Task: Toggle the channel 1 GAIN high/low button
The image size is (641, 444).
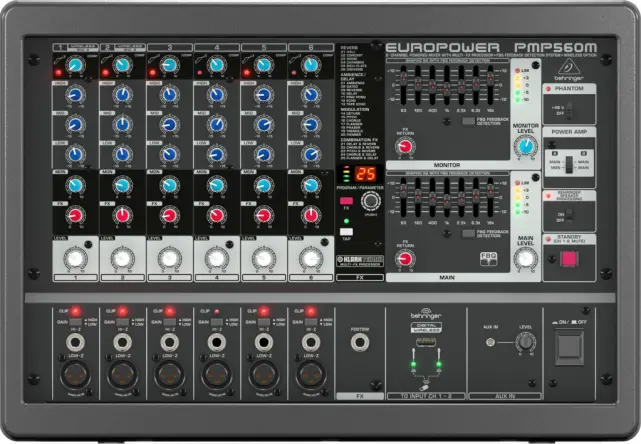Action: [x=76, y=322]
